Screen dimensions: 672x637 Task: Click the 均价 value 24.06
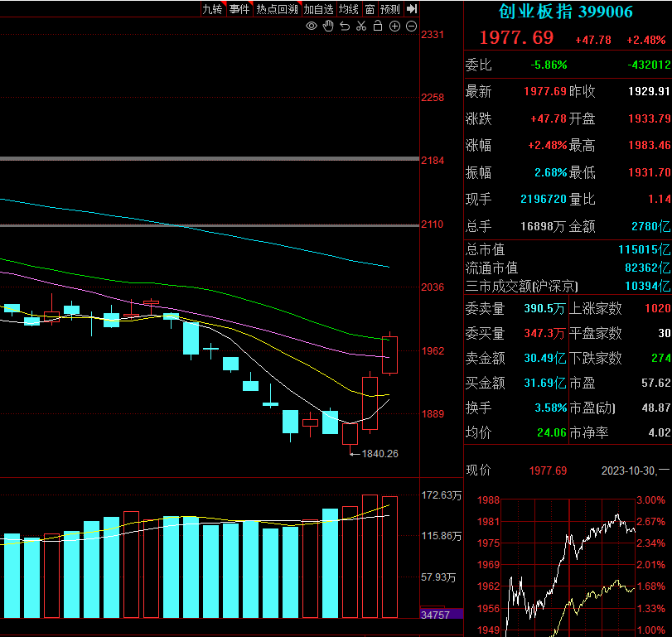point(552,432)
